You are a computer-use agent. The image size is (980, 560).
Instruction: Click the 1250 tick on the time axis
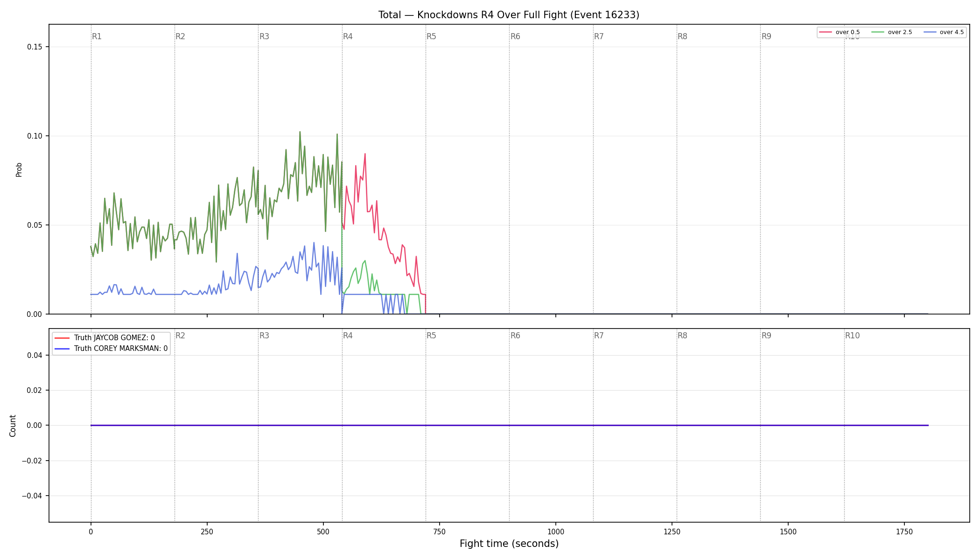tap(672, 532)
